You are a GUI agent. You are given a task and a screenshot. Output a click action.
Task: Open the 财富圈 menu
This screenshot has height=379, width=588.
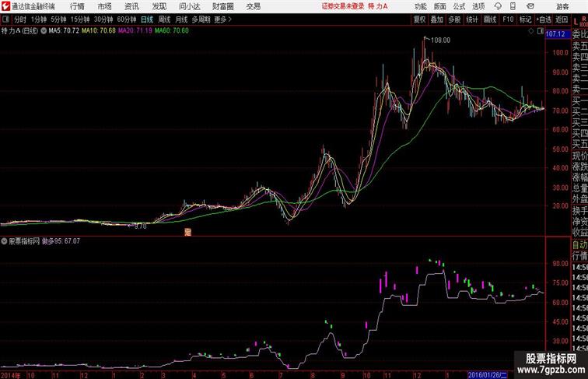click(222, 6)
